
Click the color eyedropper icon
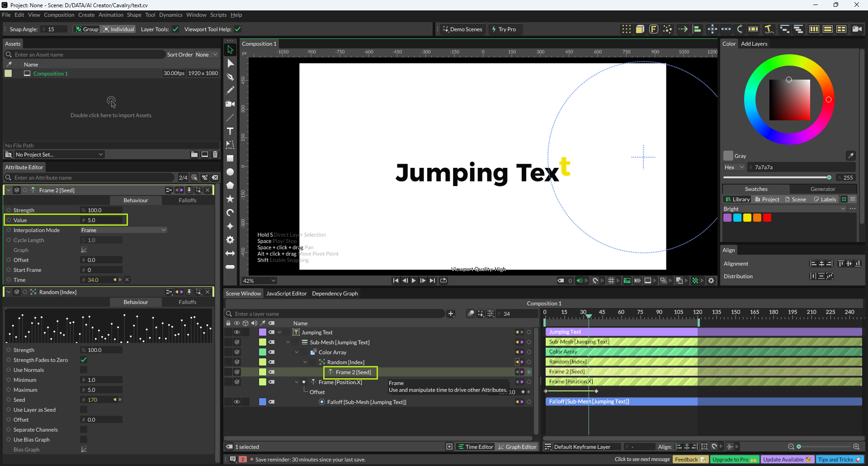pyautogui.click(x=850, y=156)
